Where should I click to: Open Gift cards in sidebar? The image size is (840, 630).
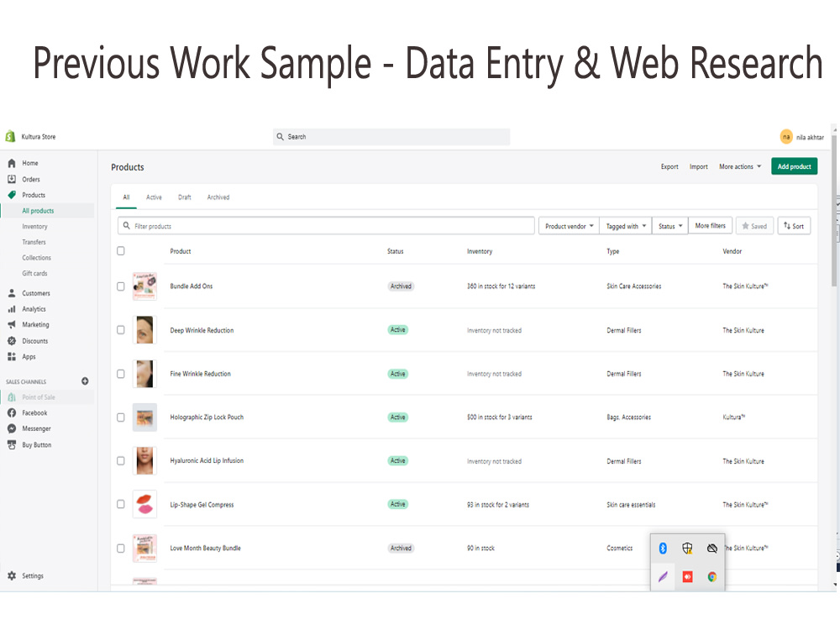34,273
